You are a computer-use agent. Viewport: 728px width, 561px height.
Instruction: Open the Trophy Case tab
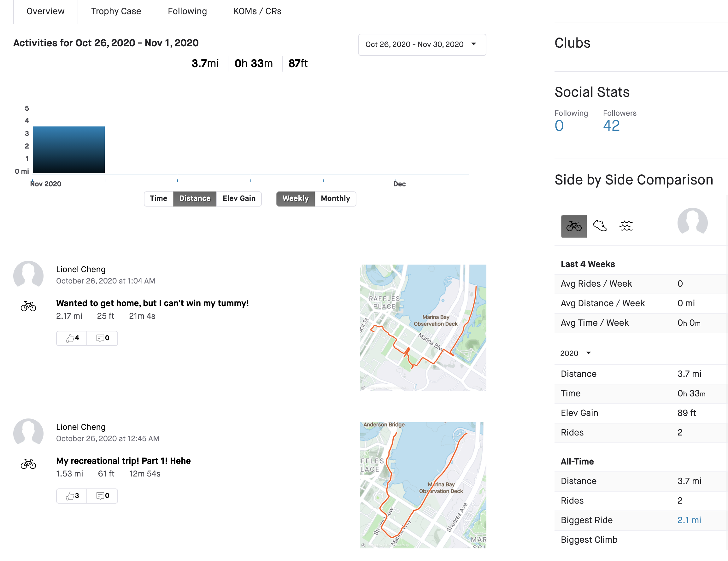[116, 11]
